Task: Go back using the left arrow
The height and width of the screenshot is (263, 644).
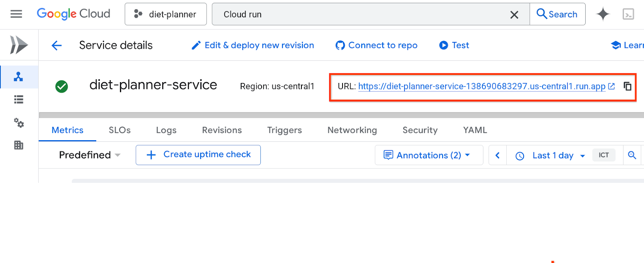Action: click(57, 46)
